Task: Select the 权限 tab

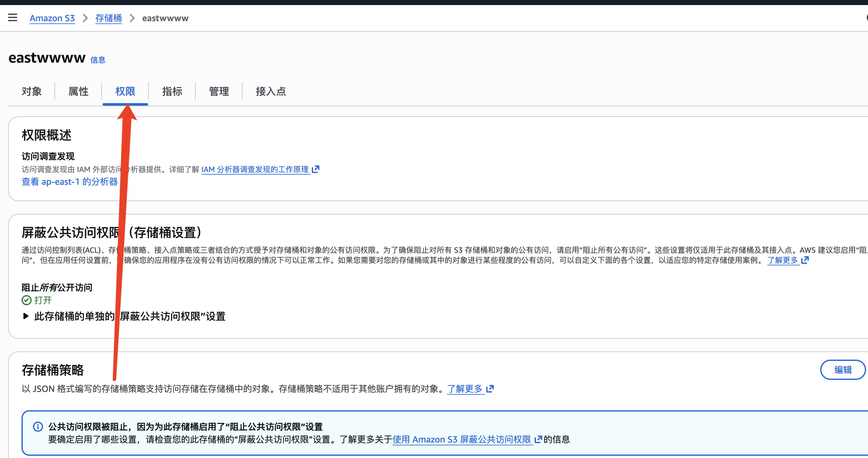Action: click(x=125, y=91)
